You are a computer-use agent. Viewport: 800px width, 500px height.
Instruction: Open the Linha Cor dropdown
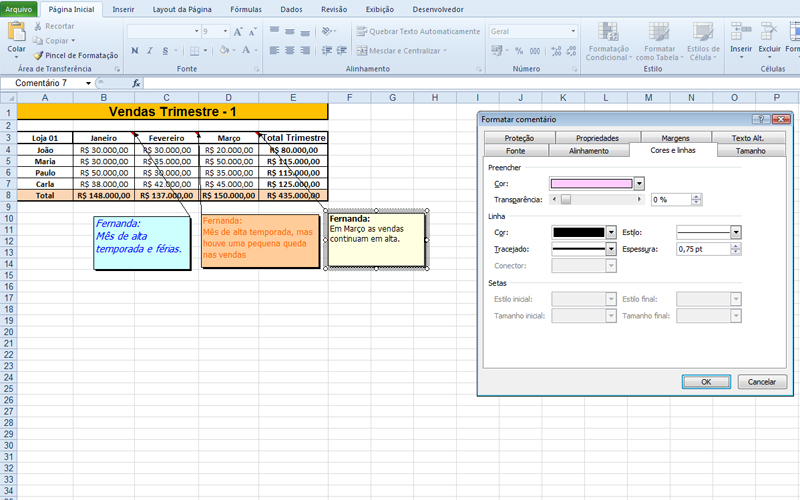tap(611, 233)
